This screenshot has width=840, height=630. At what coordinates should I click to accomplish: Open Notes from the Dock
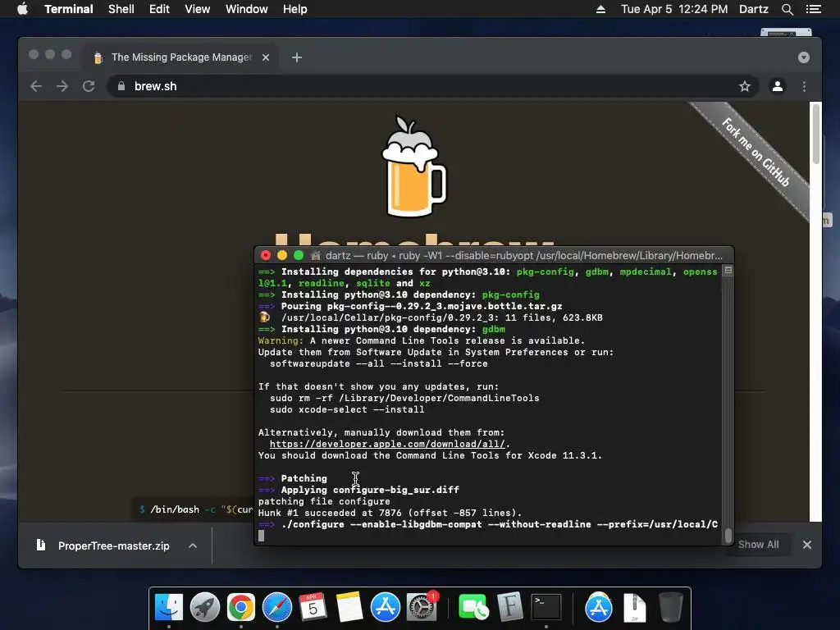(x=349, y=608)
